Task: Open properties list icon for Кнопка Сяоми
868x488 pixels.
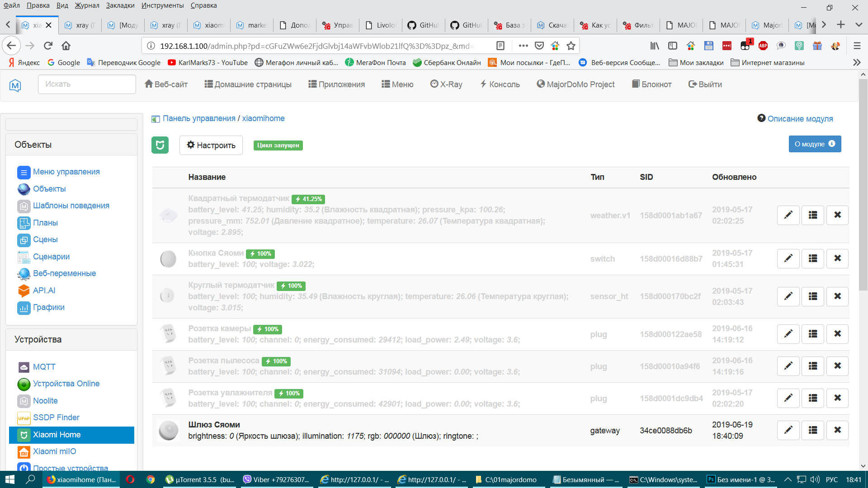Action: [813, 258]
